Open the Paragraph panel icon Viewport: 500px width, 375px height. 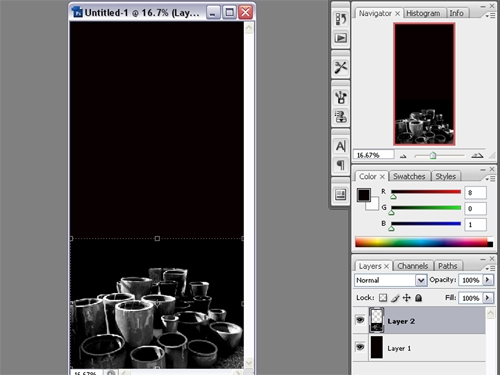point(340,165)
